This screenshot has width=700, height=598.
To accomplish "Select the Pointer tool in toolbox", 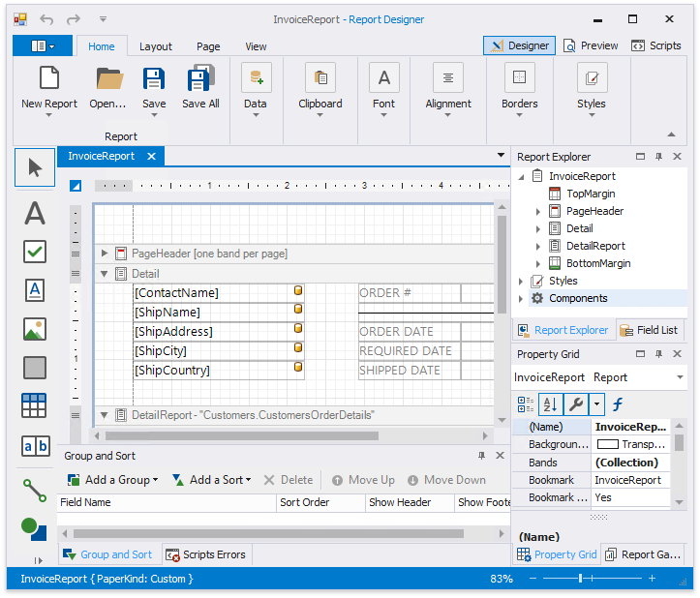I will click(35, 167).
